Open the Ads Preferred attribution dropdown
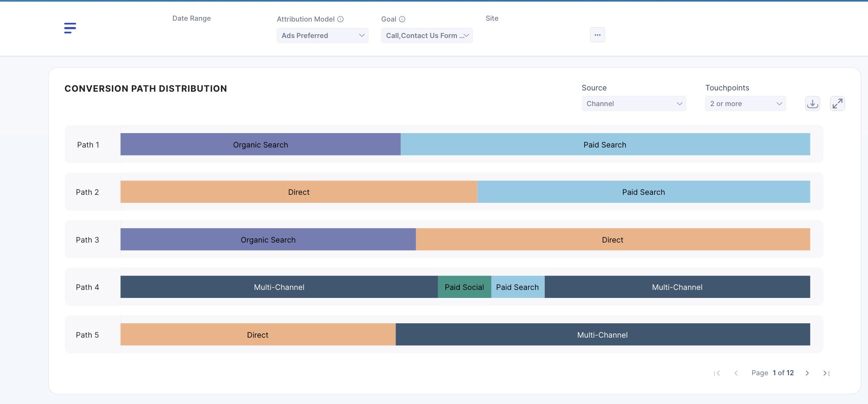This screenshot has height=404, width=868. [x=322, y=35]
